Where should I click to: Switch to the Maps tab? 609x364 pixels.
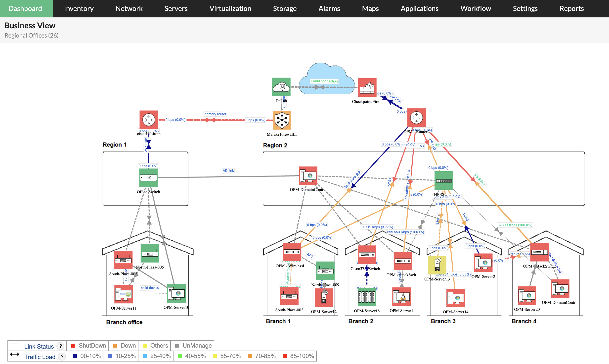coord(370,8)
